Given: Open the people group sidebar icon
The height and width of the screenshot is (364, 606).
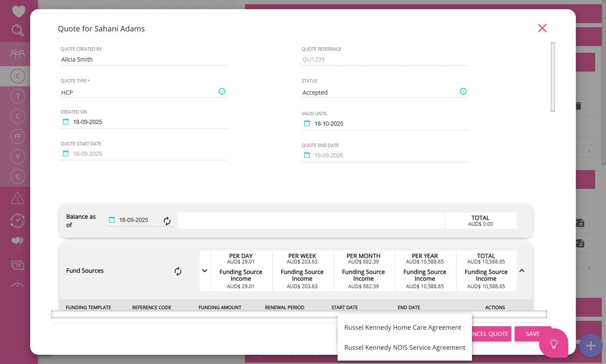Looking at the screenshot, I should click(18, 54).
